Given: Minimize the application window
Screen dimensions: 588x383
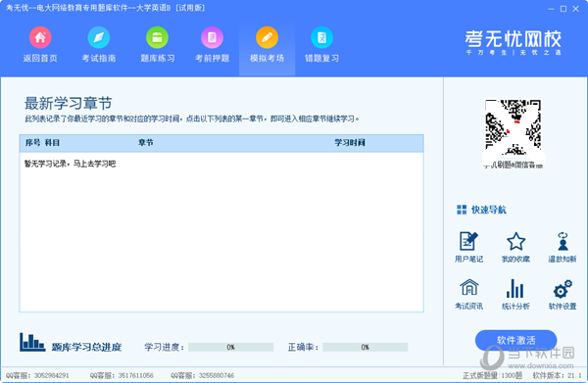Looking at the screenshot, I should coord(551,9).
